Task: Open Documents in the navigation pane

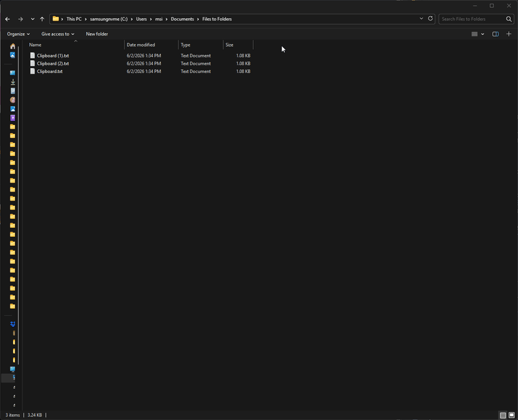Action: pyautogui.click(x=12, y=91)
